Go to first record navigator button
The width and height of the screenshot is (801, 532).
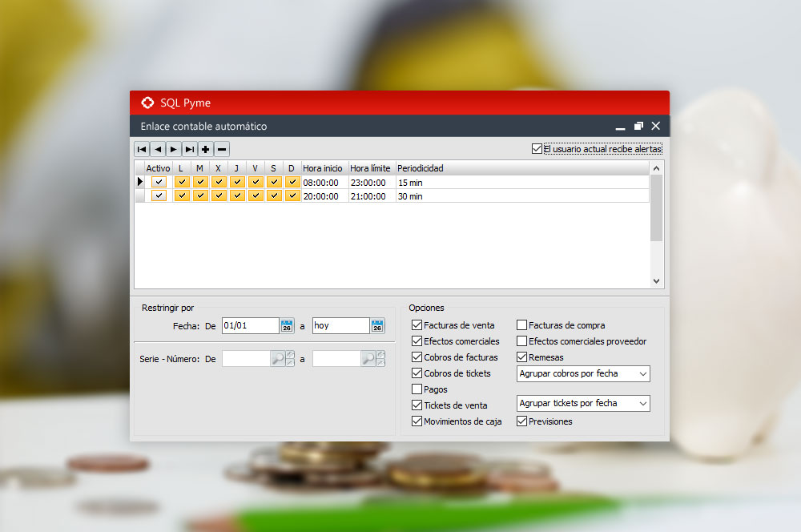click(142, 149)
